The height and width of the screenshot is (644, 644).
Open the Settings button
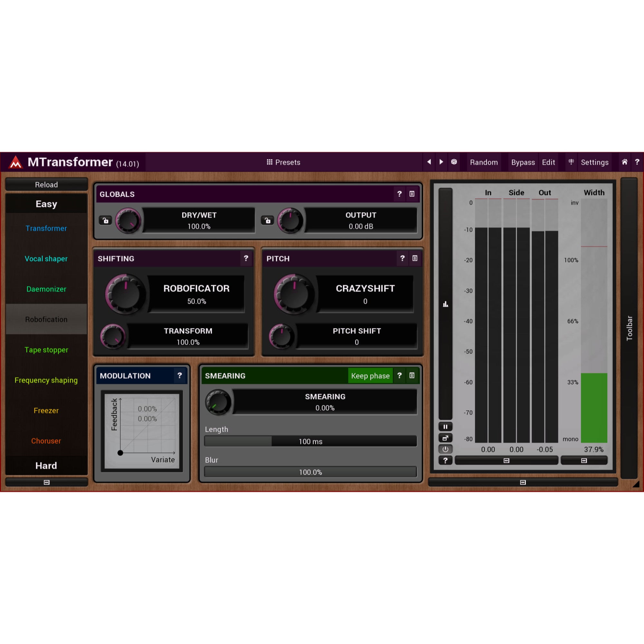click(595, 162)
